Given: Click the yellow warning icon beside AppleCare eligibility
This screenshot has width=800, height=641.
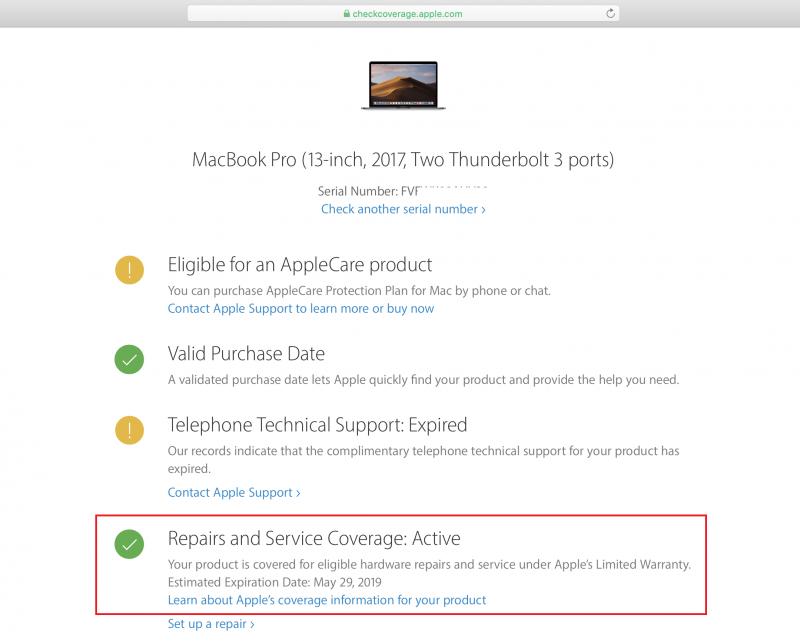Looking at the screenshot, I should (130, 269).
